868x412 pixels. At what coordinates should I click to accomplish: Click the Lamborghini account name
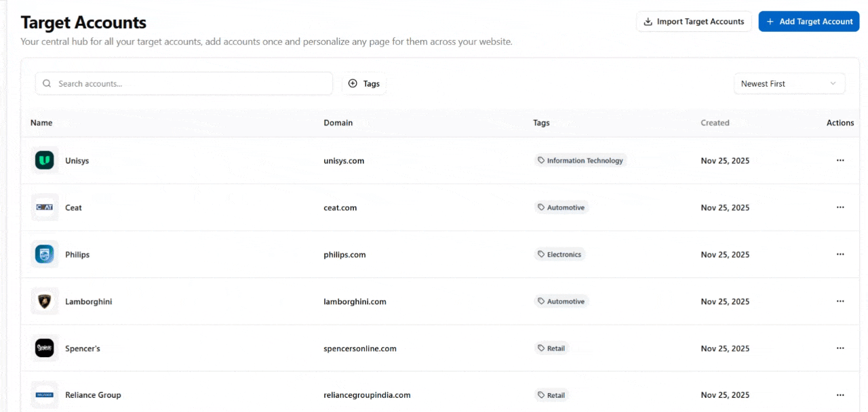(x=89, y=302)
